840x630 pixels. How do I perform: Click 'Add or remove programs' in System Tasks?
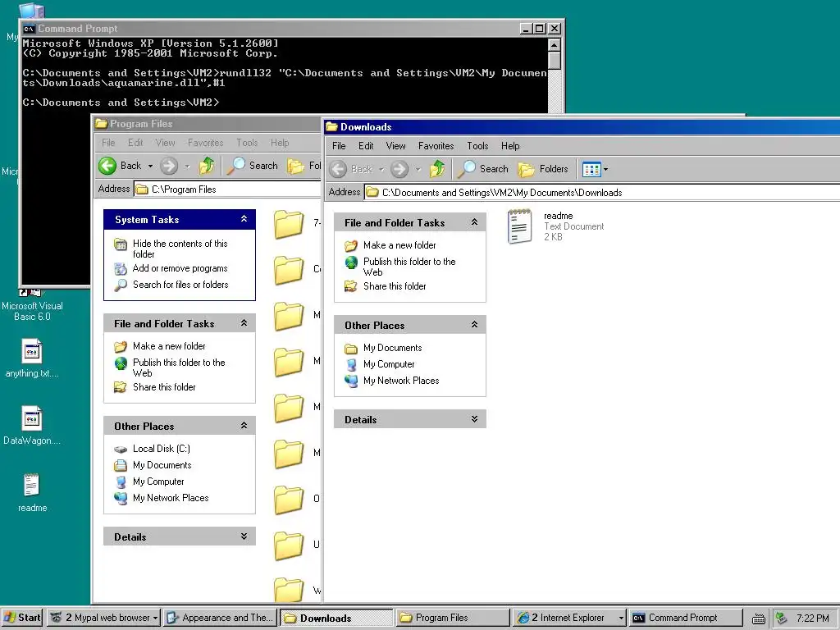coord(180,268)
